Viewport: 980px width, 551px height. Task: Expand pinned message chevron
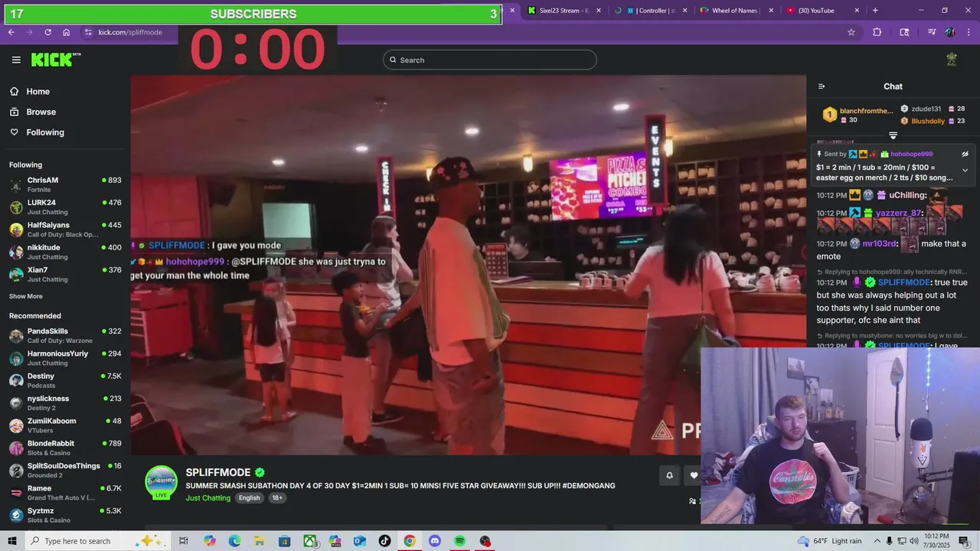[x=965, y=171]
